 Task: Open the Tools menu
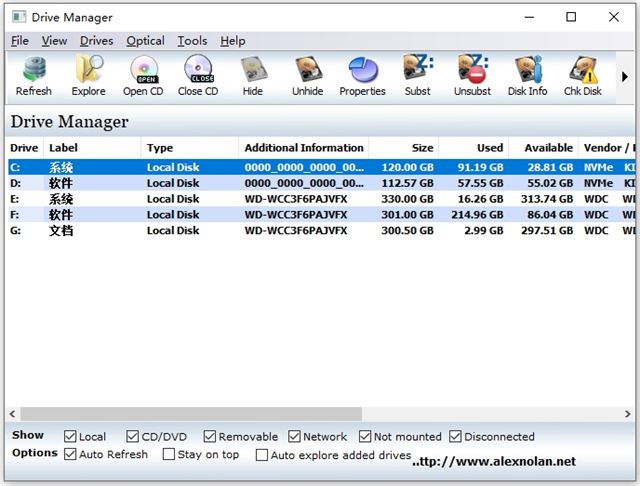pyautogui.click(x=192, y=41)
